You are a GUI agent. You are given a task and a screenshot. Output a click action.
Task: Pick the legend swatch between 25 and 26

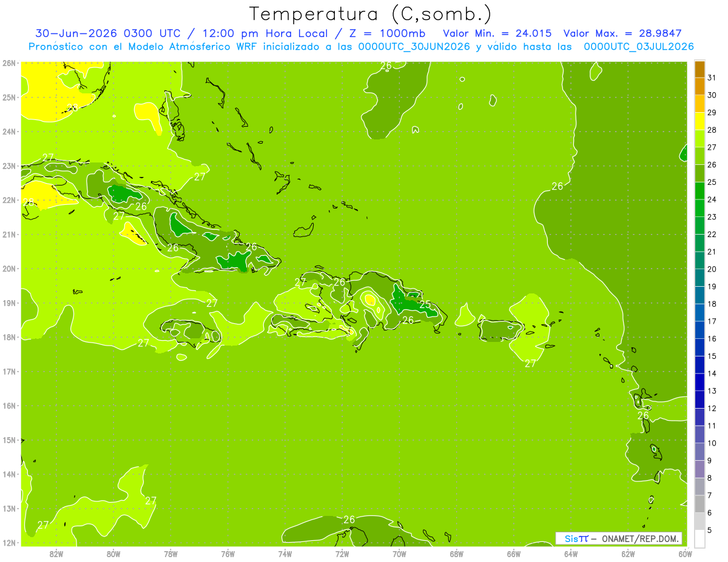(699, 173)
